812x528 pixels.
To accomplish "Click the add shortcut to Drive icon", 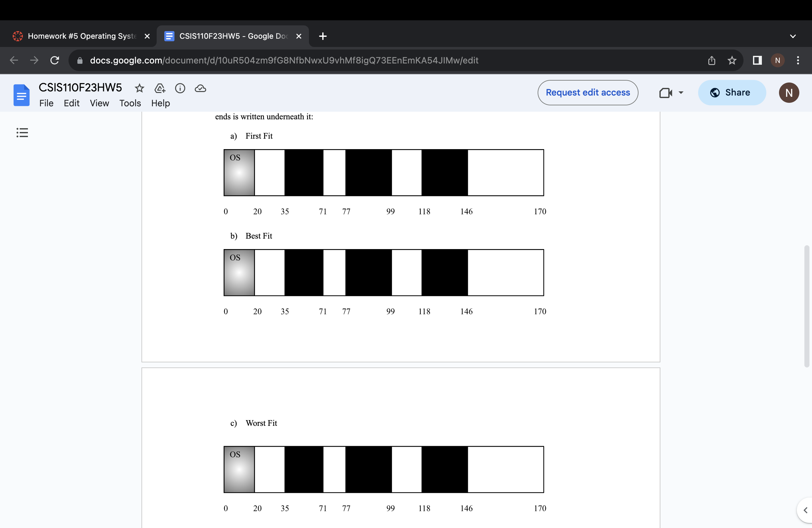I will pyautogui.click(x=160, y=89).
